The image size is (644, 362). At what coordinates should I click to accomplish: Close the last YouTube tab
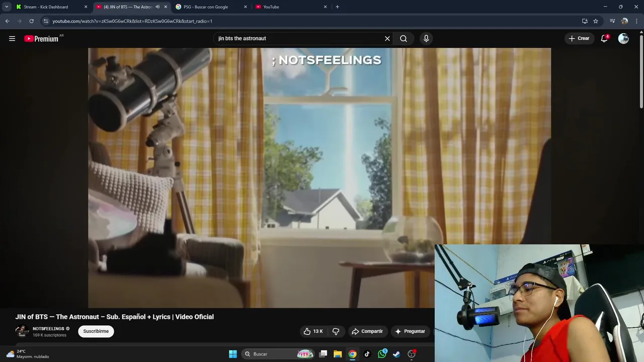click(325, 7)
